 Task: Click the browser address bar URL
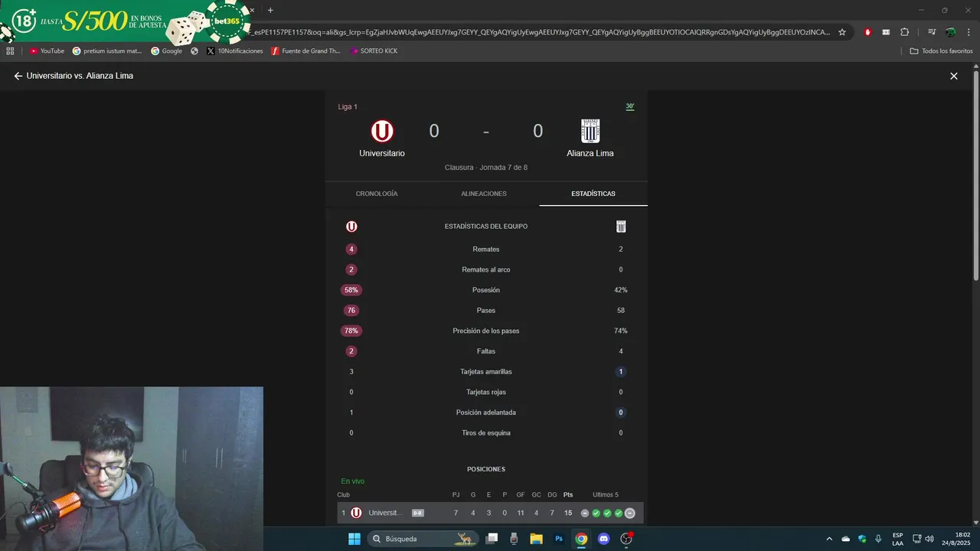pos(540,32)
